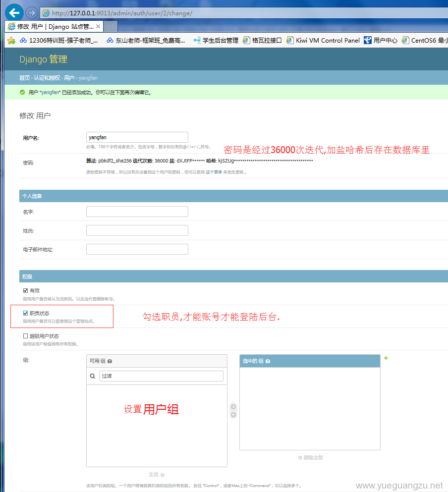Click green plus to add a group
Screen dimensions: 448x492
point(386,358)
